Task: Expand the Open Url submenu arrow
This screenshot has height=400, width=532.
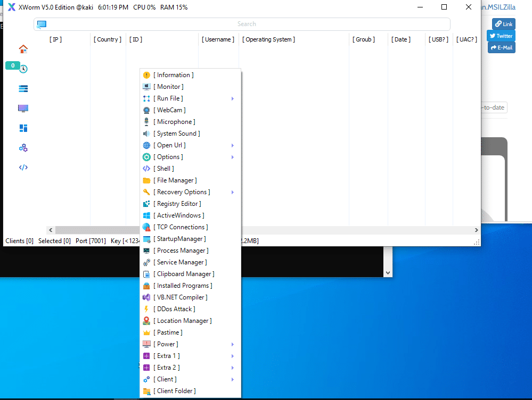Action: click(x=233, y=145)
